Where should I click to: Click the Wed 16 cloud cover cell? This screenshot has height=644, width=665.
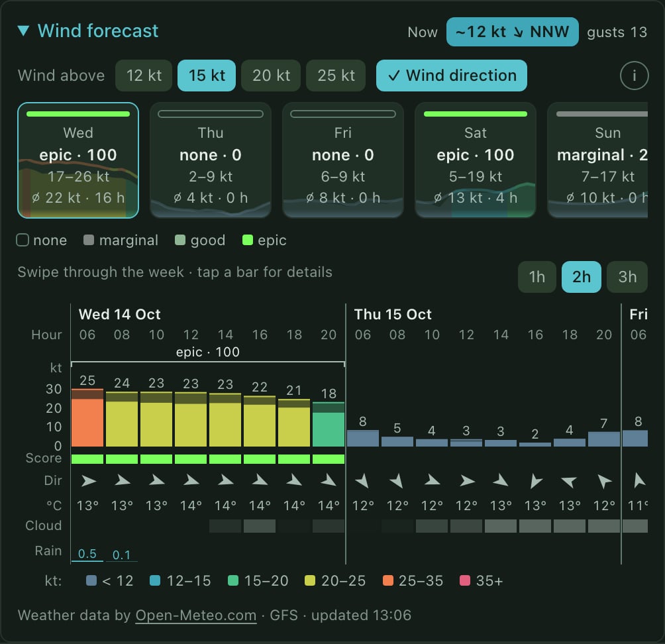(x=260, y=526)
